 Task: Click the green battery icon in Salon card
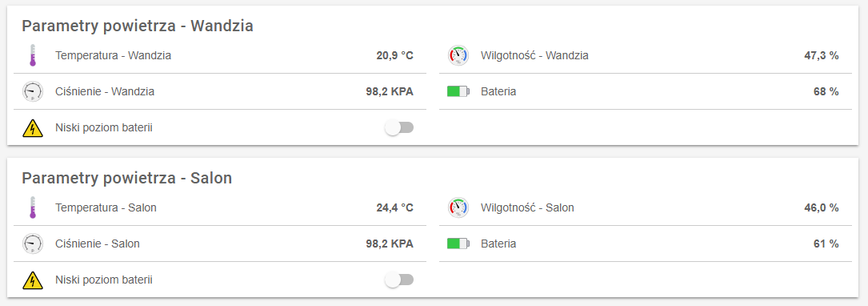coord(458,244)
